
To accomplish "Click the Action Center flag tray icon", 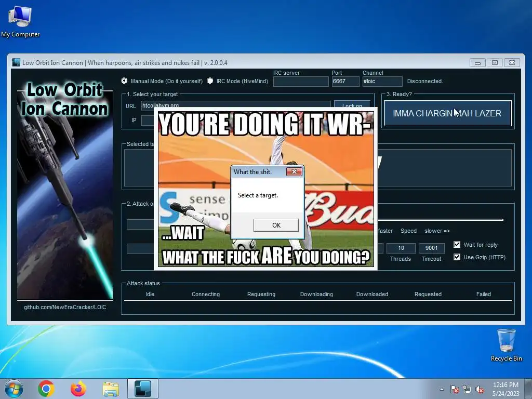I will [x=455, y=389].
